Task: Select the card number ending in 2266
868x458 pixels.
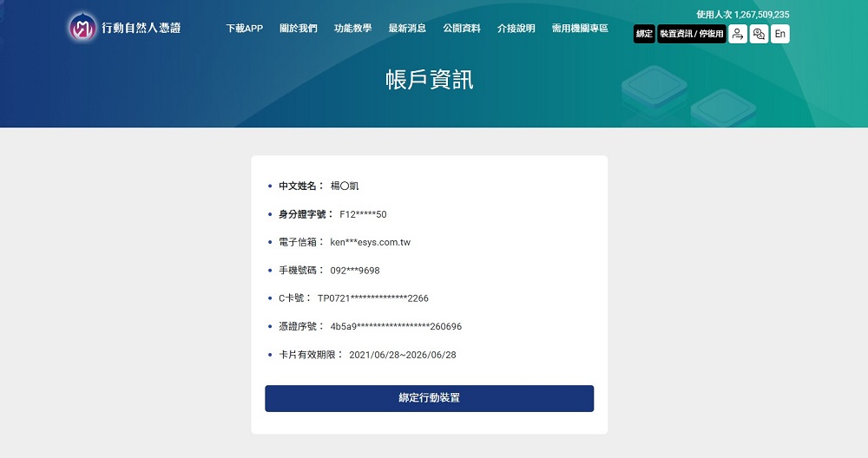Action: pyautogui.click(x=373, y=298)
